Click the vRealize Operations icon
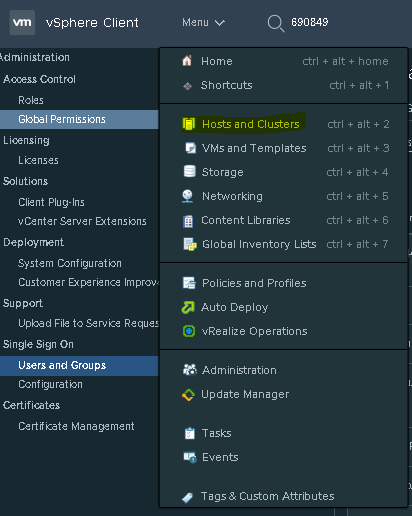Viewport: 412px width, 516px height. [x=189, y=331]
